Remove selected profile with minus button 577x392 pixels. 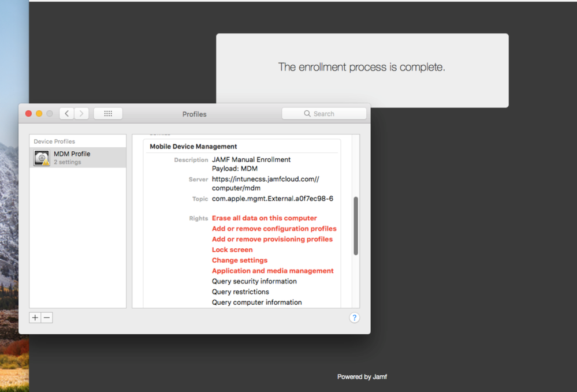(x=47, y=318)
